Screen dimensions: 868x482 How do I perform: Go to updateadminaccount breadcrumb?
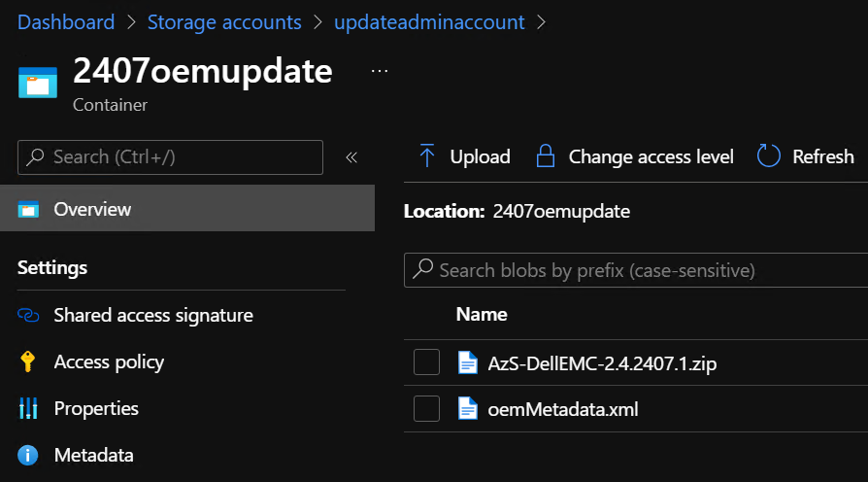pos(429,21)
